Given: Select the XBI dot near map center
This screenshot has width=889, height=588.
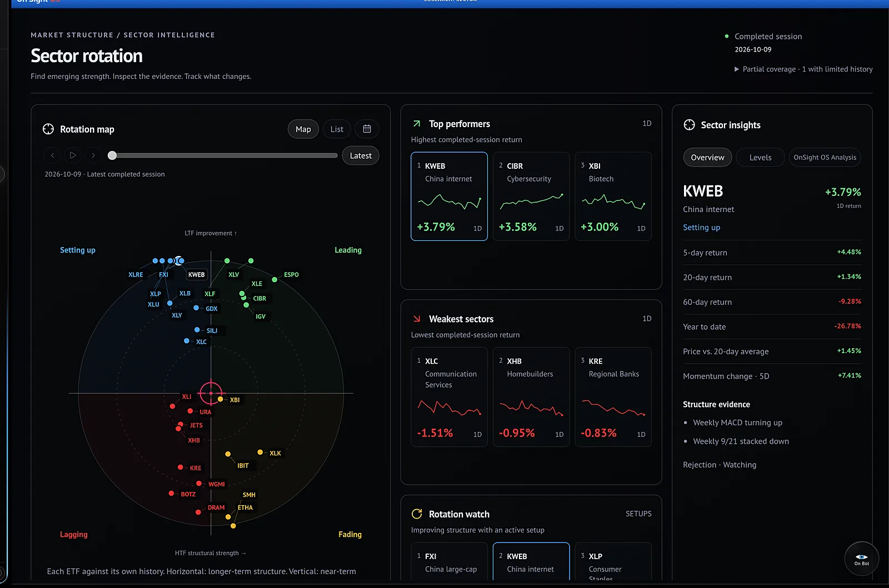Looking at the screenshot, I should 221,399.
